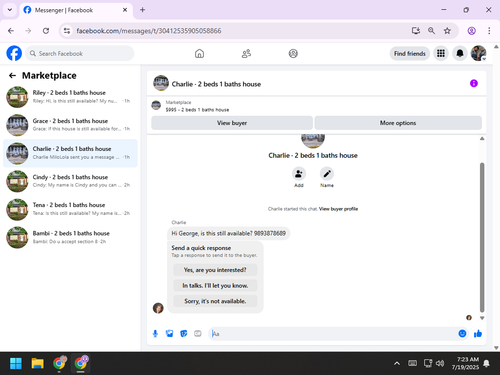Click Marketplace listing '$995 - 2 beds 1 baths house'
Screen dimensions: 500x375
(197, 110)
